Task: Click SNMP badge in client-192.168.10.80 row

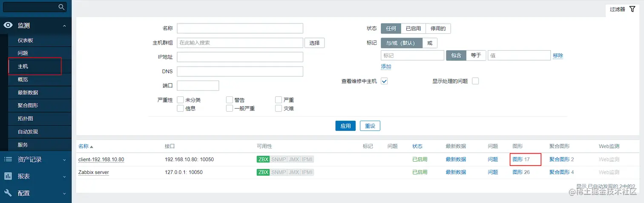Action: tap(279, 159)
